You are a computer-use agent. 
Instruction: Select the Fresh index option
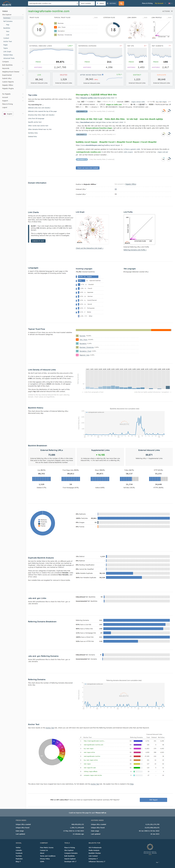tap(101, 3)
